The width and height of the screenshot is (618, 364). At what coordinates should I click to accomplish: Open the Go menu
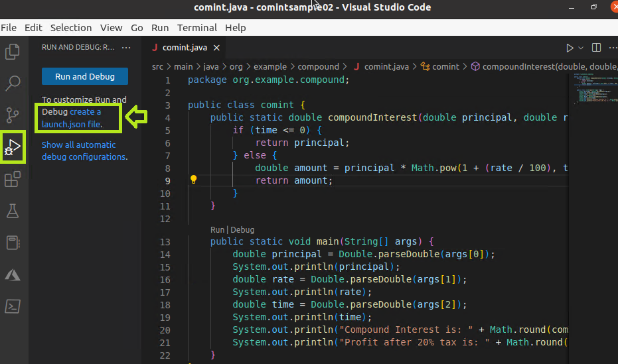(137, 28)
